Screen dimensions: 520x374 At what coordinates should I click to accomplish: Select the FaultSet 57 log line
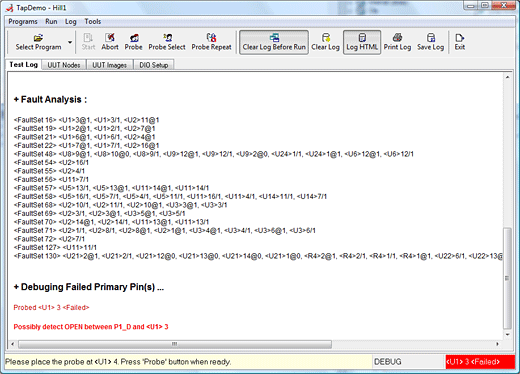[111, 188]
